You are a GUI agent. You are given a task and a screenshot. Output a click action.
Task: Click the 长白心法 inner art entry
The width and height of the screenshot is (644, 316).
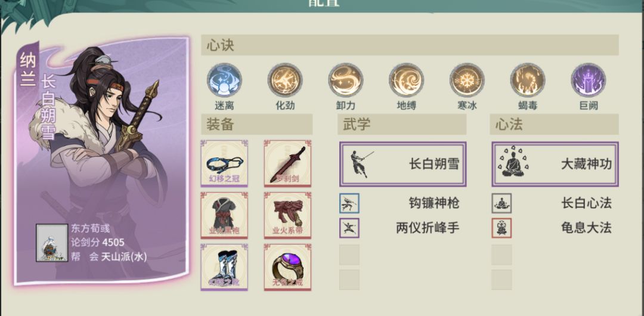[555, 203]
